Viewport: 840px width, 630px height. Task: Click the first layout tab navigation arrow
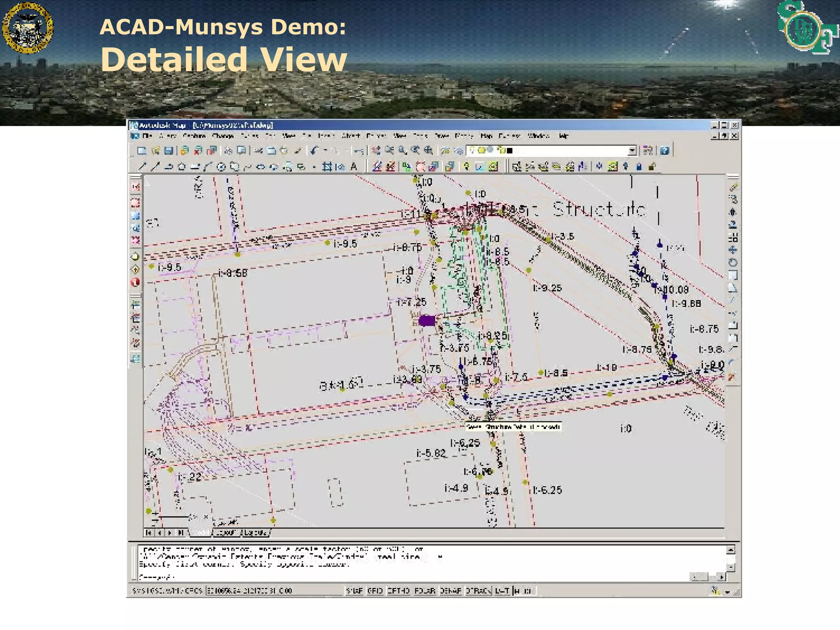coord(149,532)
